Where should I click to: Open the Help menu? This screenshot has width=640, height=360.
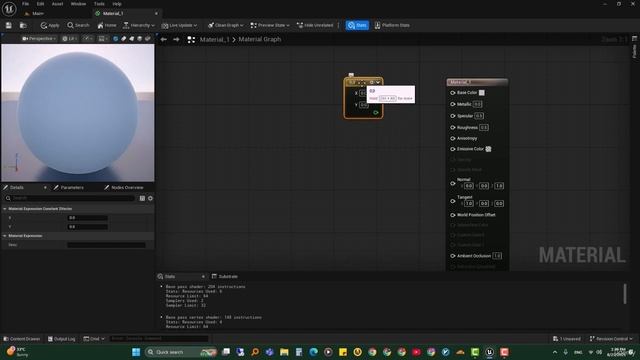click(x=117, y=4)
